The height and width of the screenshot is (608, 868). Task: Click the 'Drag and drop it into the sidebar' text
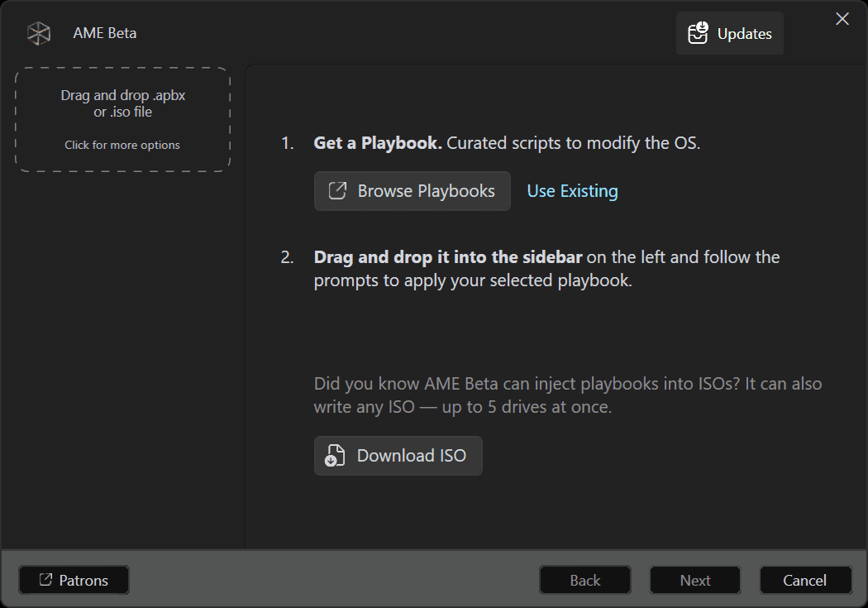[448, 257]
